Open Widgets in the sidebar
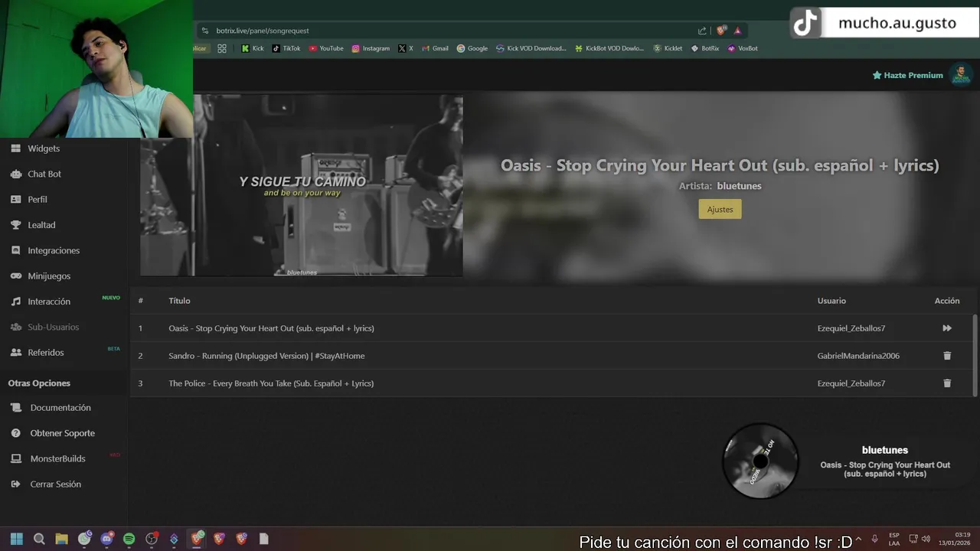Image resolution: width=980 pixels, height=551 pixels. pyautogui.click(x=44, y=148)
